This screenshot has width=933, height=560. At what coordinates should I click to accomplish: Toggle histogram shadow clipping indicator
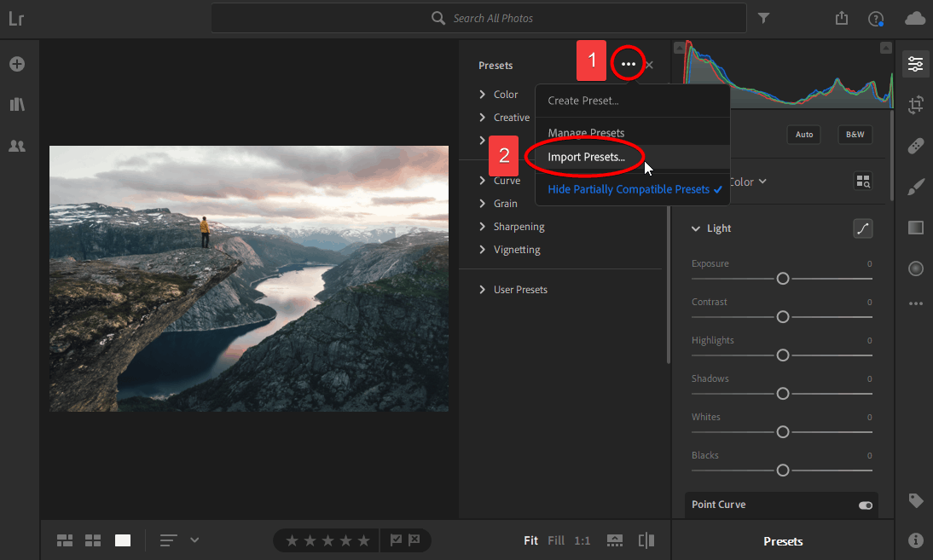(679, 48)
